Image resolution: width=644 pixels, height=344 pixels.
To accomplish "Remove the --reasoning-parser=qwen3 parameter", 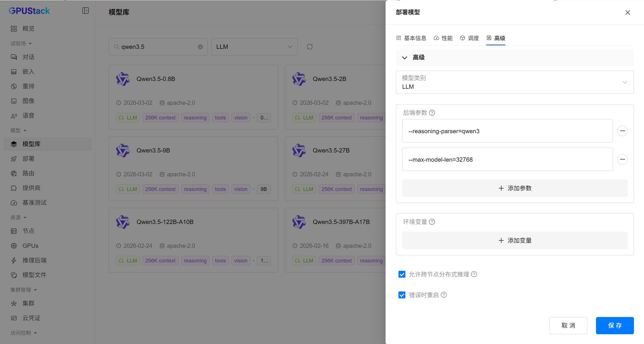I will point(622,131).
